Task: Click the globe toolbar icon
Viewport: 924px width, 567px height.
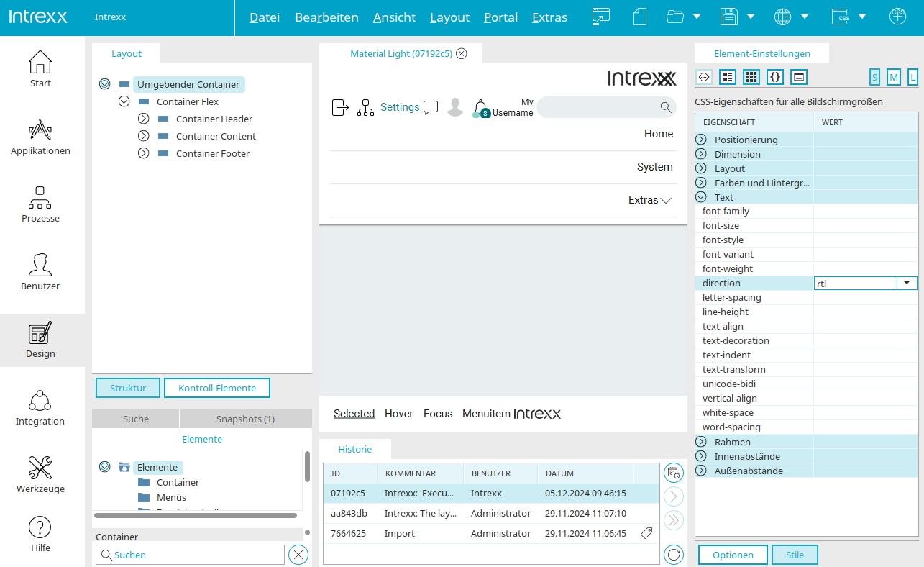Action: (783, 17)
